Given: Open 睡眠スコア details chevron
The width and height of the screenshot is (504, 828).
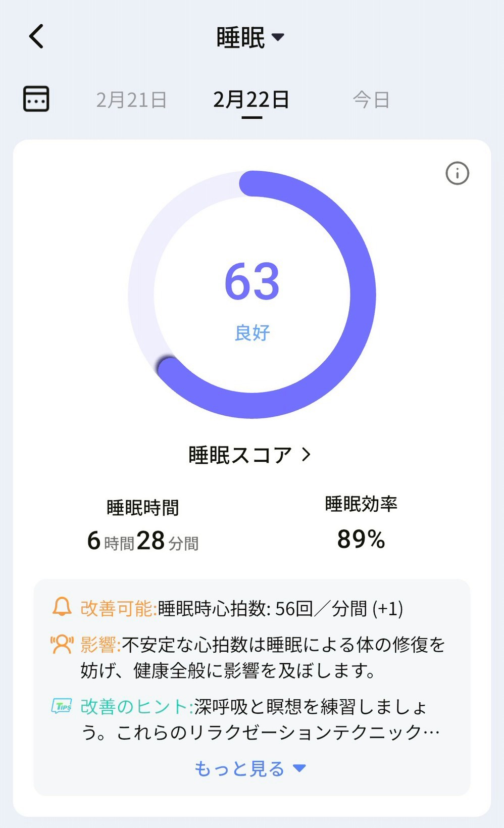Looking at the screenshot, I should coord(307,455).
